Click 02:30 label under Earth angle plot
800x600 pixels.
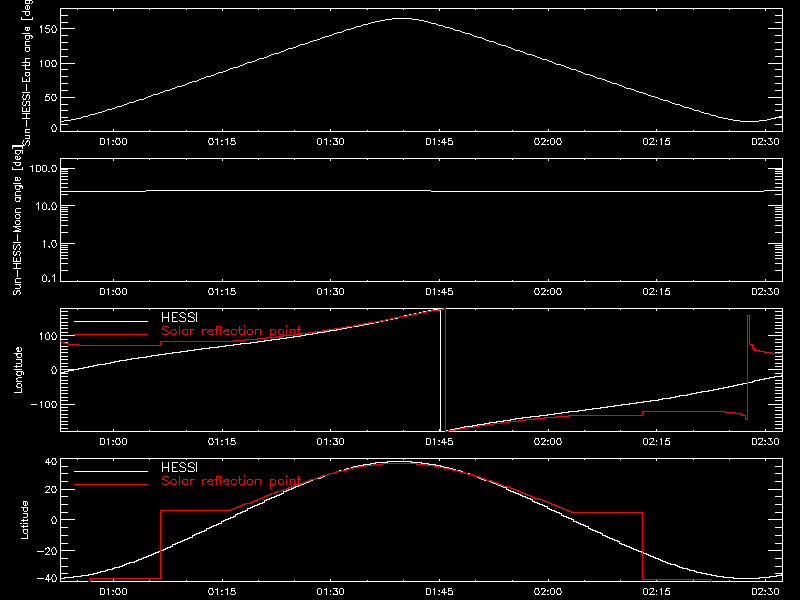765,141
